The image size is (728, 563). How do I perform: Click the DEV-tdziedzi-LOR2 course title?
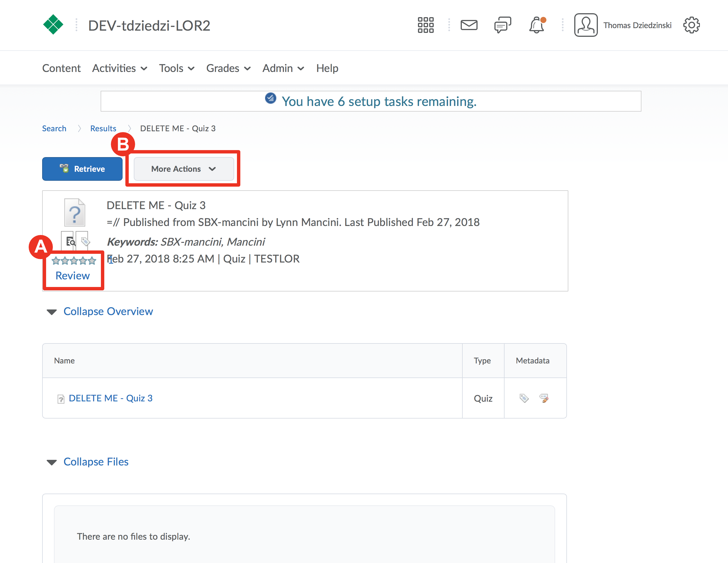(x=149, y=25)
